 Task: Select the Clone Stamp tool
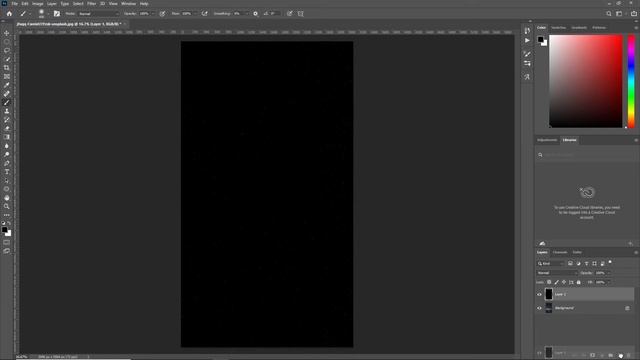point(7,111)
